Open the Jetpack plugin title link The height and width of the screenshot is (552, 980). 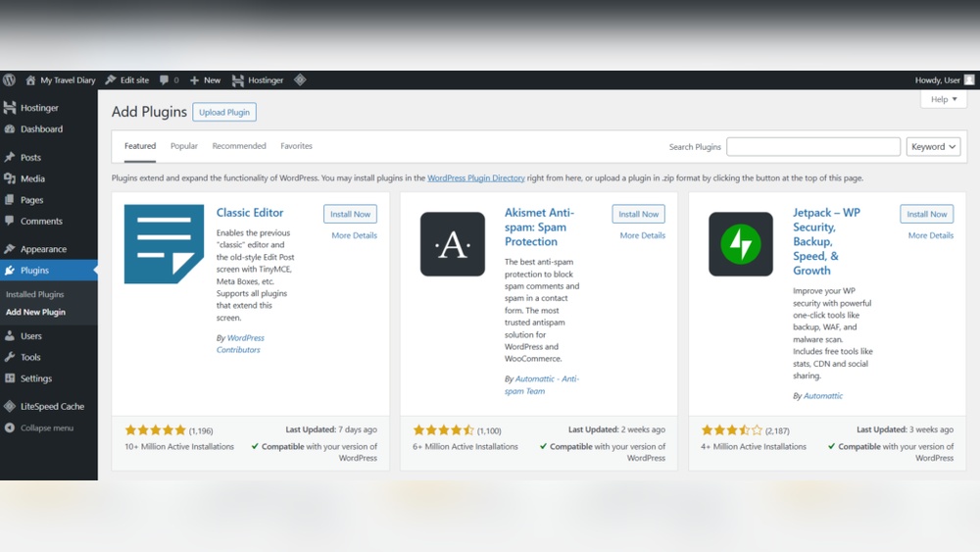tap(826, 241)
